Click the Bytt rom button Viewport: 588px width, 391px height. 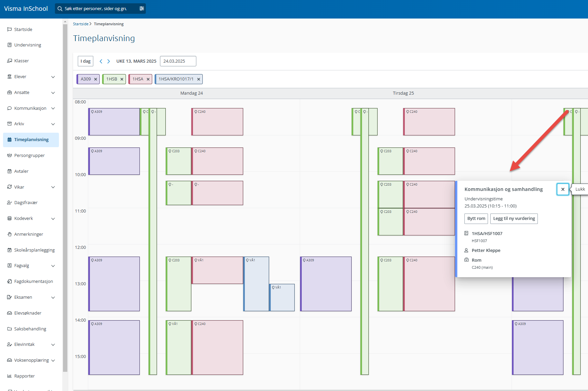point(476,219)
